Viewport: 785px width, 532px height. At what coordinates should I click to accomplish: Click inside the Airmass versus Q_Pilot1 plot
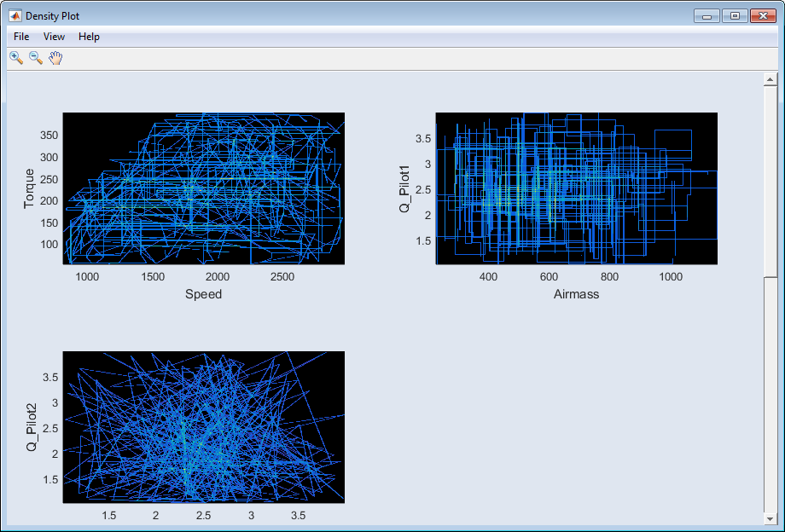click(576, 188)
